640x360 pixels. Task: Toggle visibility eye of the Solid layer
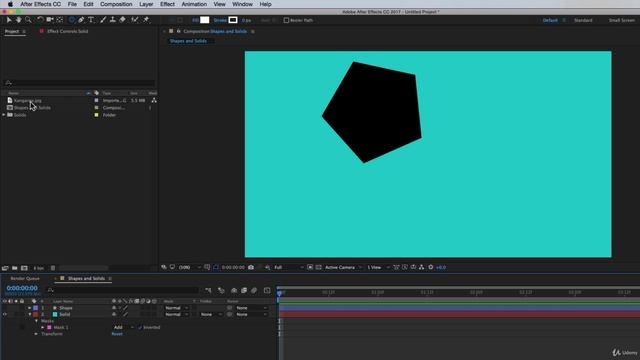[x=5, y=314]
